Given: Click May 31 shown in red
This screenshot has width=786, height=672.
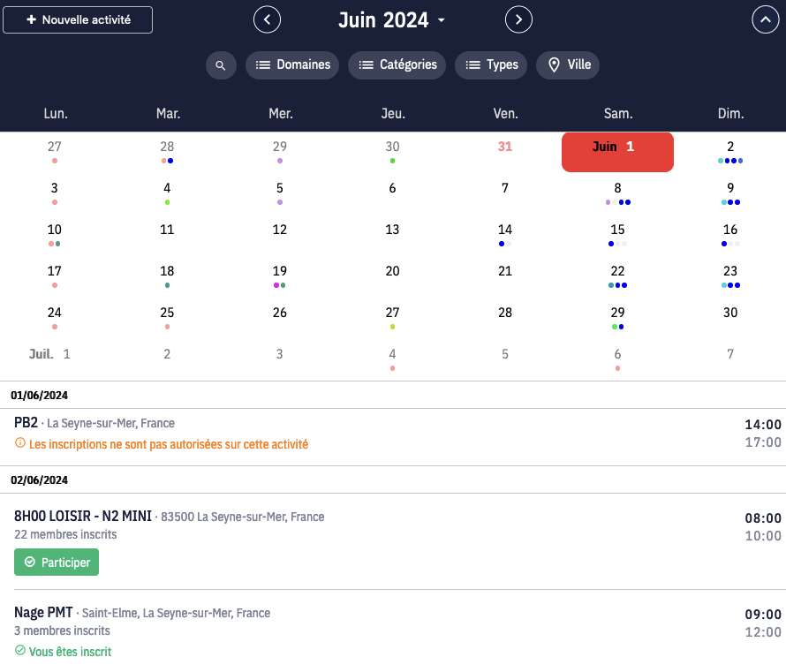Looking at the screenshot, I should (504, 147).
